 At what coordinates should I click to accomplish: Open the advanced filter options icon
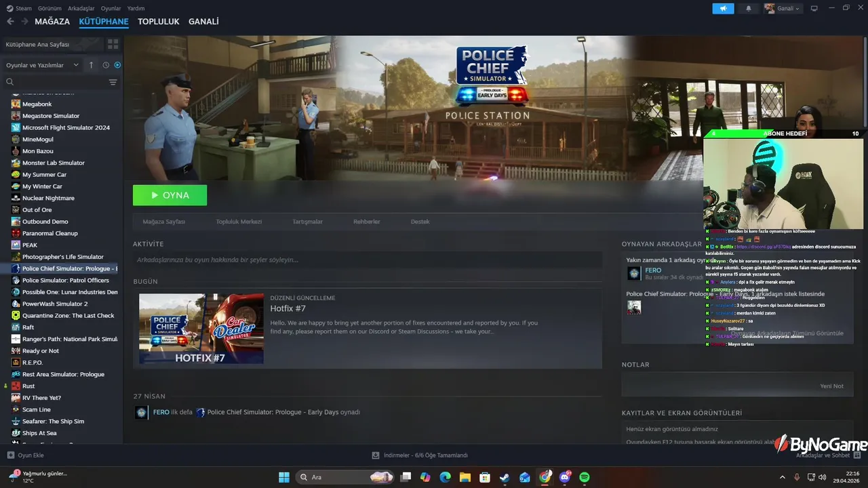pos(113,82)
